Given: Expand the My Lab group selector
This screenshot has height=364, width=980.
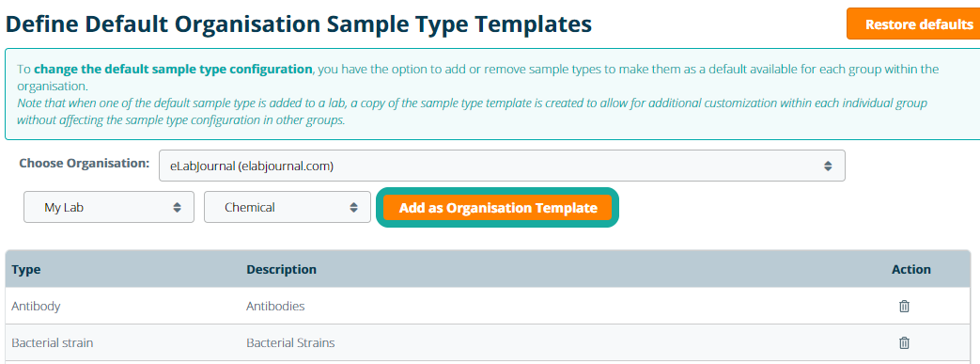Looking at the screenshot, I should tap(109, 207).
